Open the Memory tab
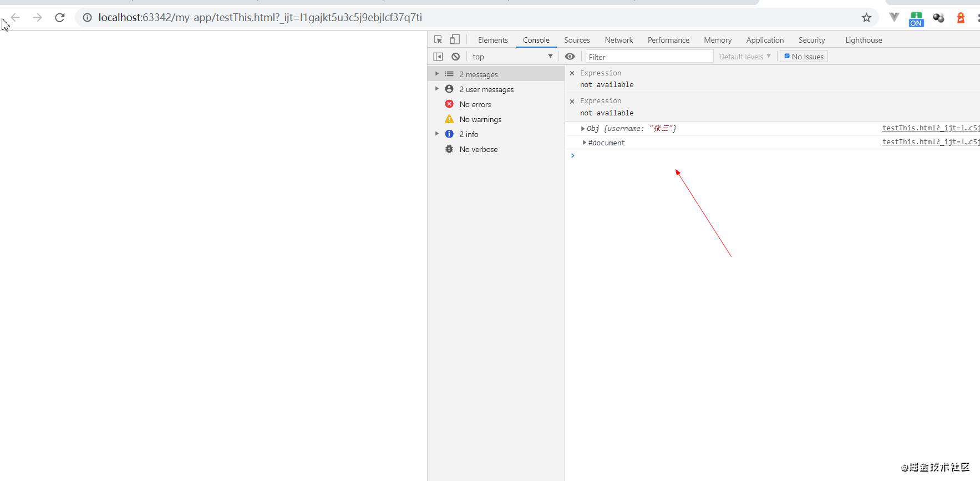The width and height of the screenshot is (980, 481). [718, 40]
